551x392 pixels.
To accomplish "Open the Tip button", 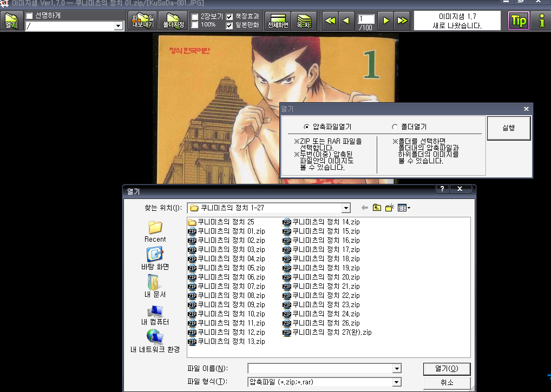I will (x=519, y=21).
